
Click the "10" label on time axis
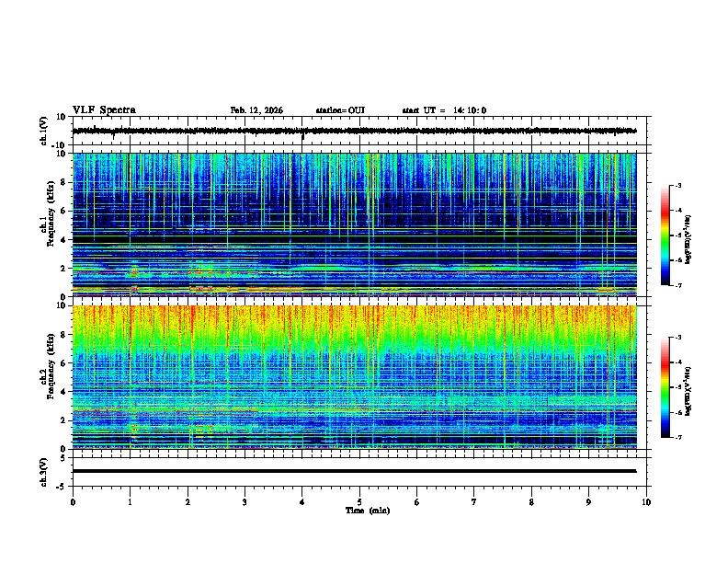click(x=646, y=502)
